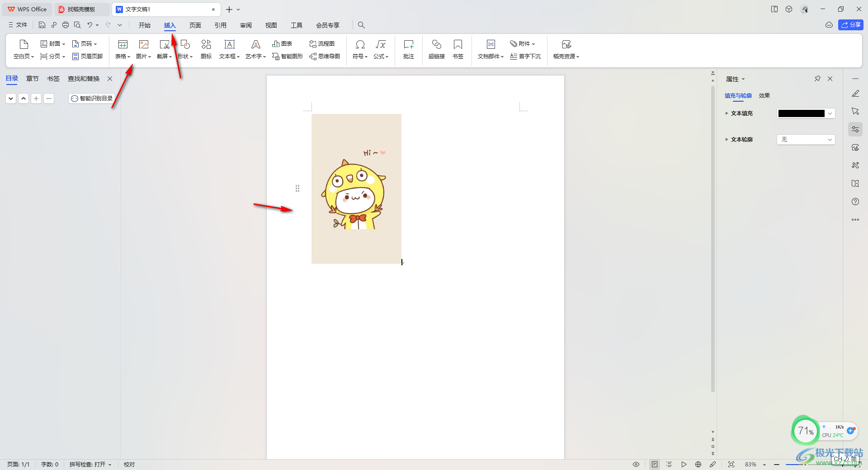This screenshot has height=470, width=868.
Task: Open the 形状 shapes tool
Action: pyautogui.click(x=185, y=49)
